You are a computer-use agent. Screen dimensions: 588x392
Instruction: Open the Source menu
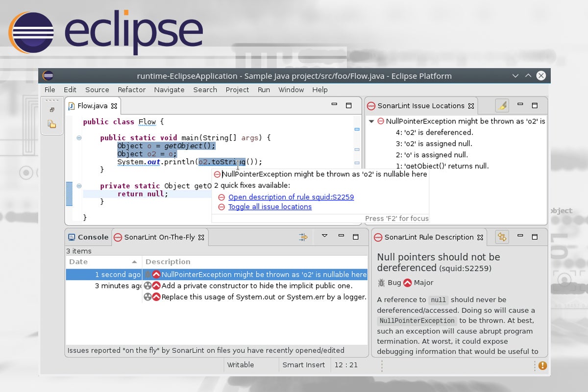click(97, 90)
